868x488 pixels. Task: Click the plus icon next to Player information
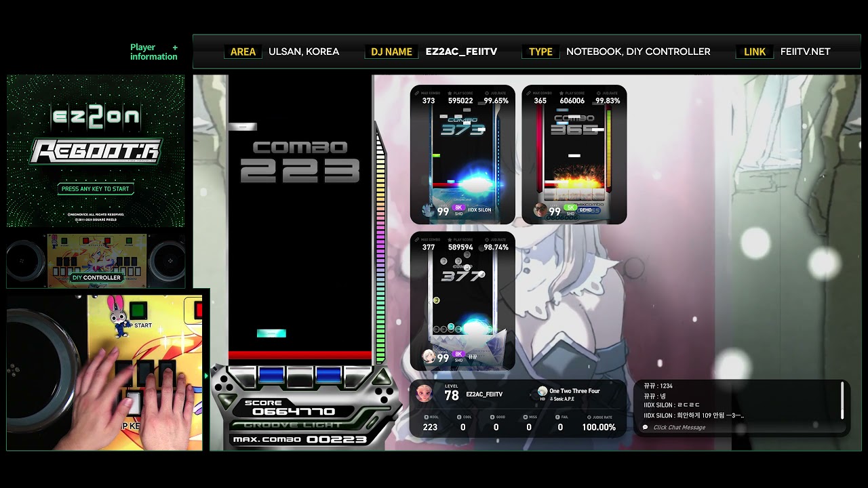[x=175, y=47]
